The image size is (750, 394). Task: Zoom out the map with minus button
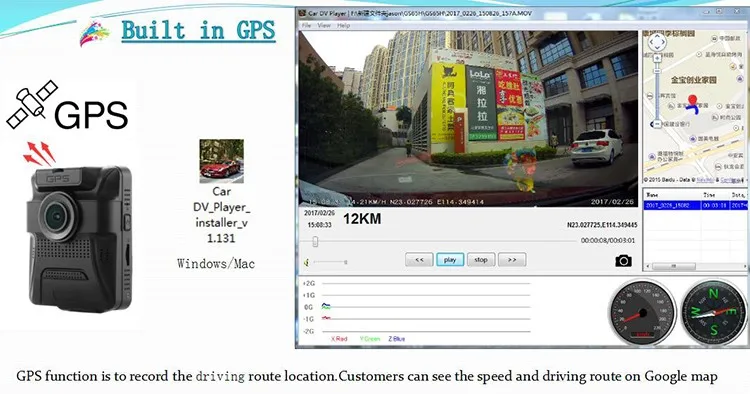pos(657,124)
